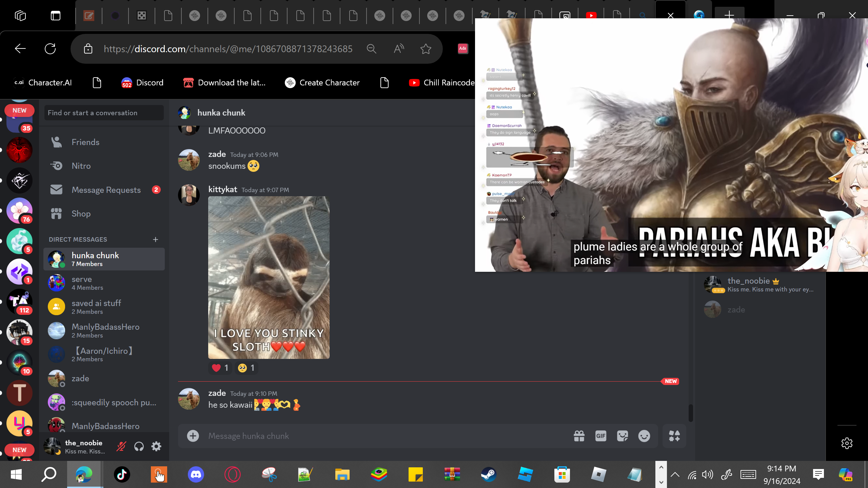
Task: Click the kittykat username in chat
Action: [x=222, y=189]
